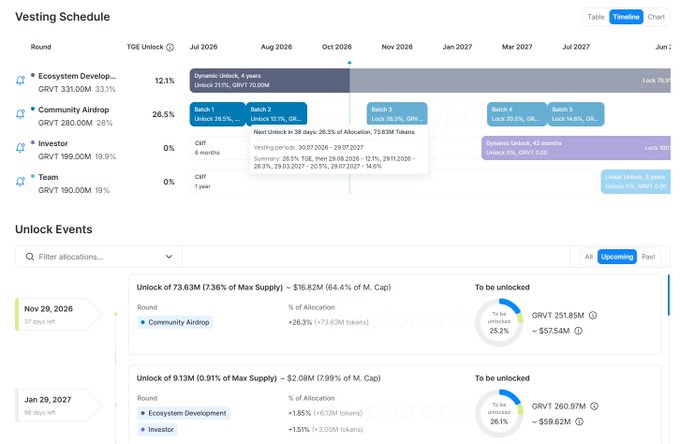Click +26.3% allocation value

point(300,322)
